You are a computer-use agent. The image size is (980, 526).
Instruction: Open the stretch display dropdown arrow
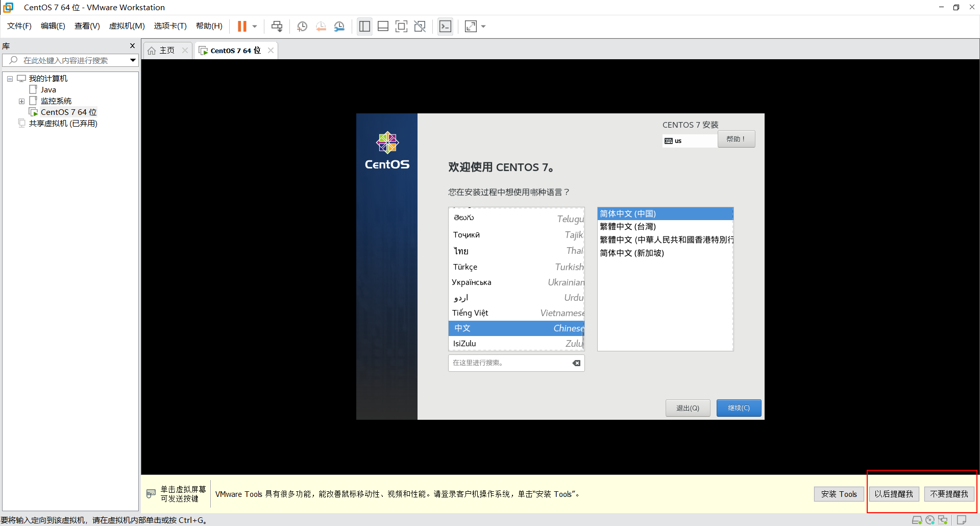483,26
